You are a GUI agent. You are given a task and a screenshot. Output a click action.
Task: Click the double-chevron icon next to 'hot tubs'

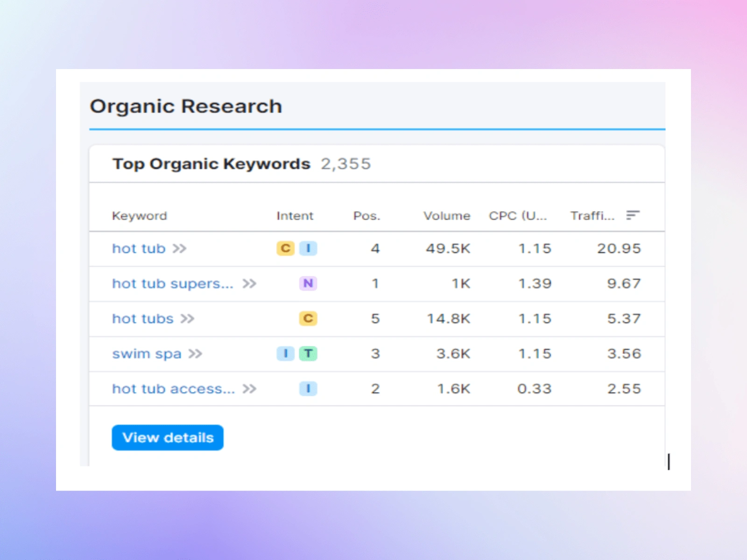(188, 319)
